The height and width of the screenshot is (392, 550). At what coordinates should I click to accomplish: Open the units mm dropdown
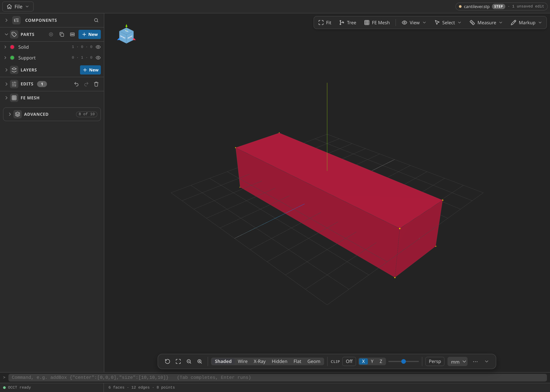457,361
